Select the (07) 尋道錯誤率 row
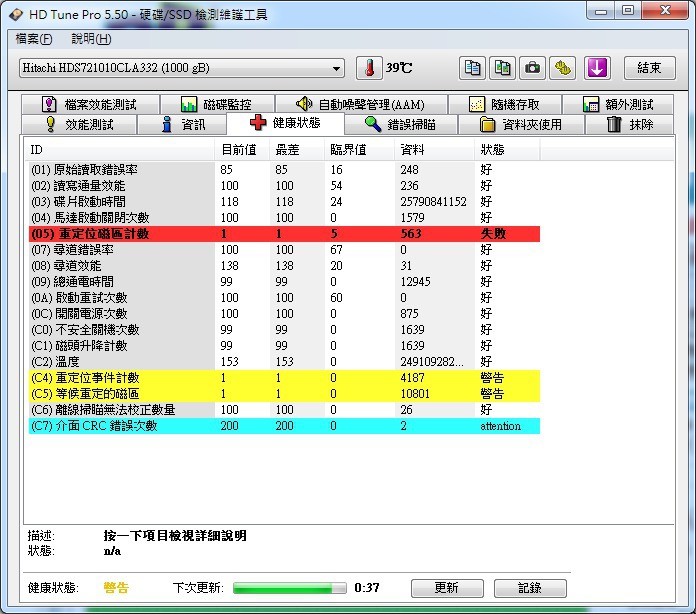Screen dimensions: 696x614 point(284,250)
